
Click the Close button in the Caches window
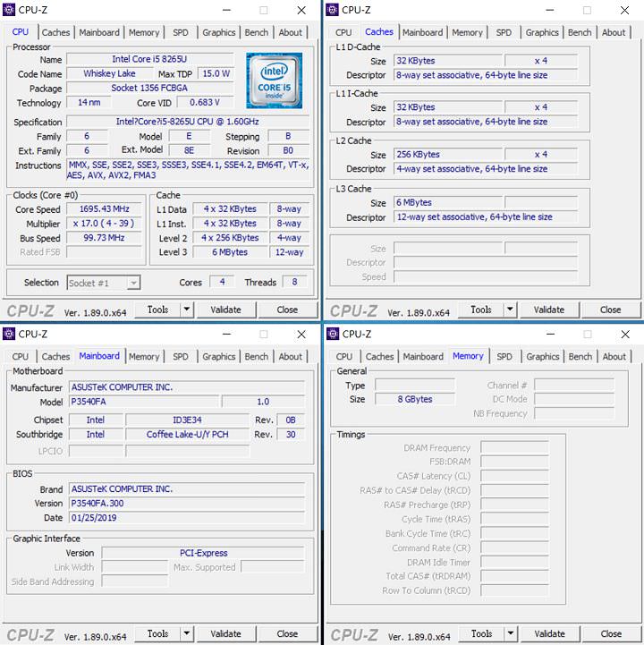(611, 310)
